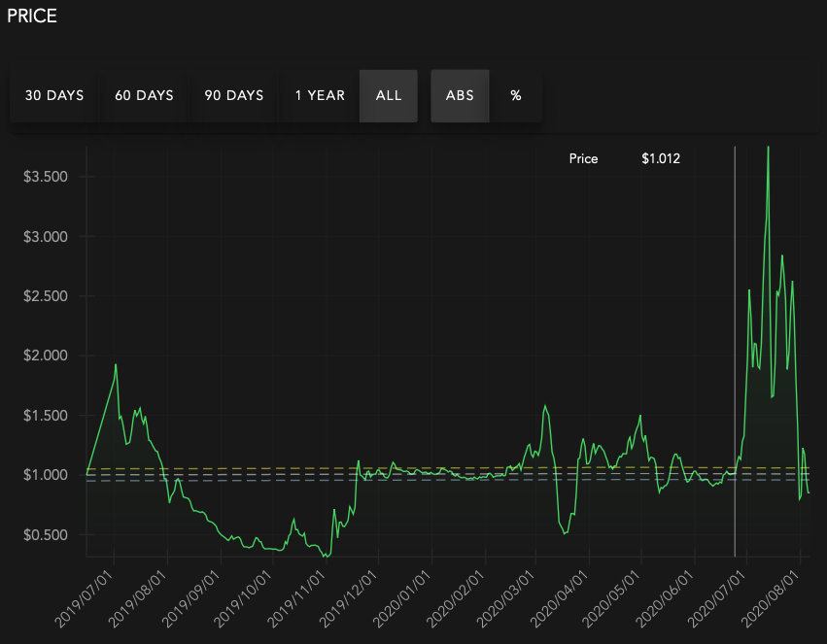Click the $0.500 y-axis label
This screenshot has width=827, height=644.
[45, 535]
